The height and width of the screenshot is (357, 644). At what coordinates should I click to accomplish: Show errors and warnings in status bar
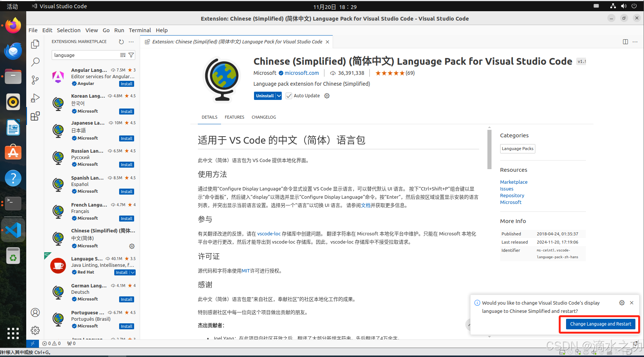[51, 343]
